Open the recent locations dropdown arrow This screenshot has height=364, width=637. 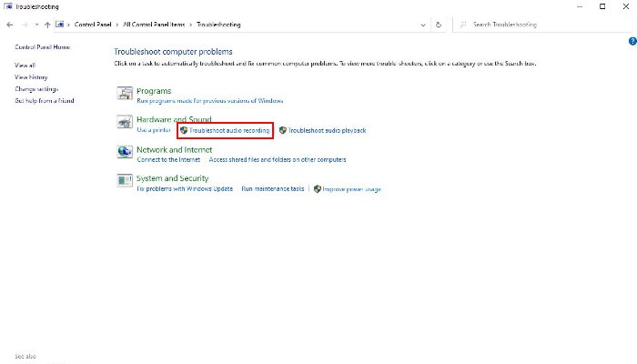point(35,25)
